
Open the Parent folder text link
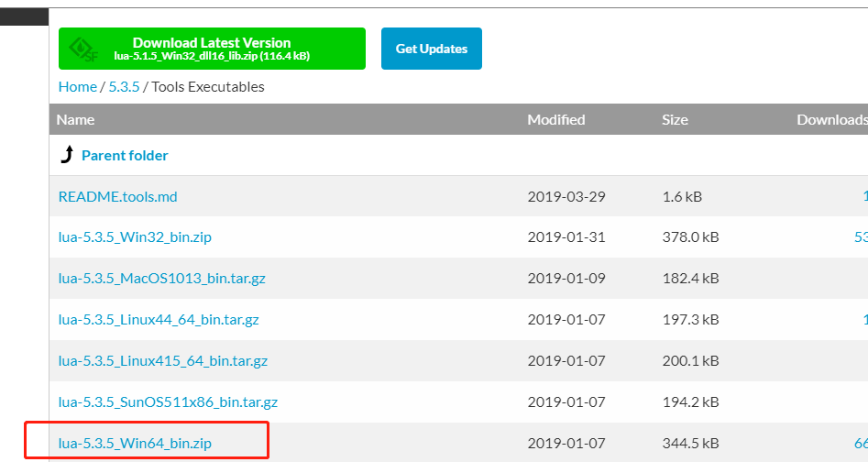pyautogui.click(x=125, y=156)
